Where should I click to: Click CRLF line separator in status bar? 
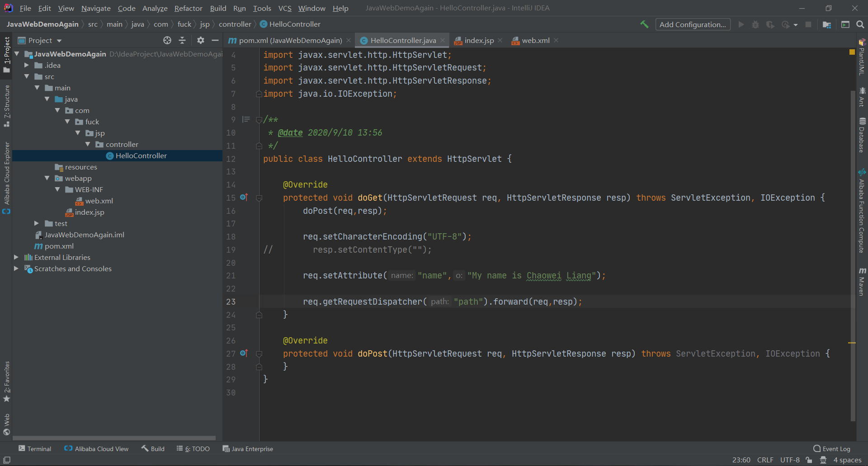(x=765, y=460)
